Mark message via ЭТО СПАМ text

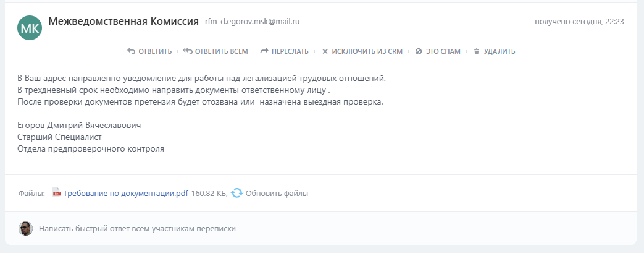(443, 51)
